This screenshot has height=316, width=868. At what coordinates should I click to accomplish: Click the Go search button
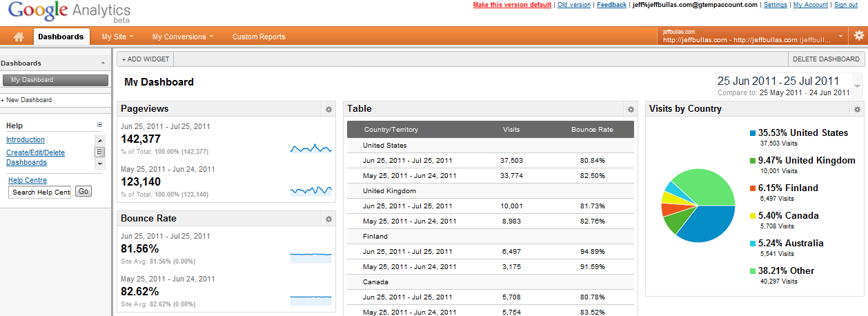tap(83, 191)
